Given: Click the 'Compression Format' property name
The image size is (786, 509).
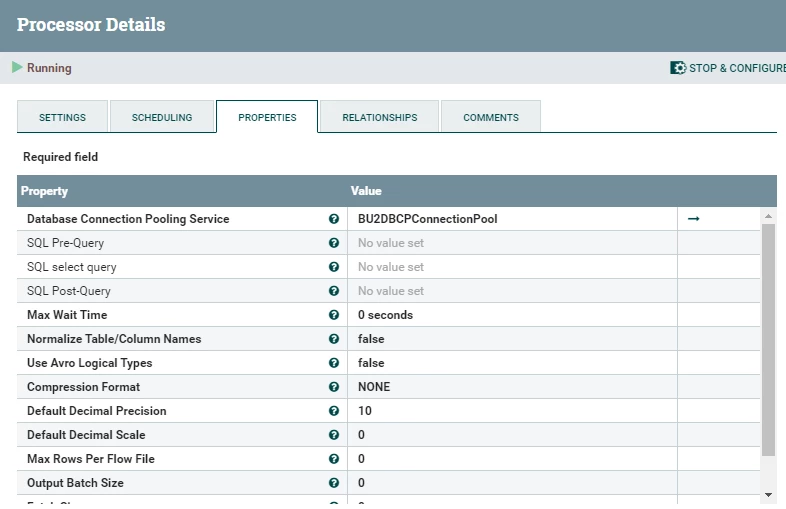Looking at the screenshot, I should [83, 387].
